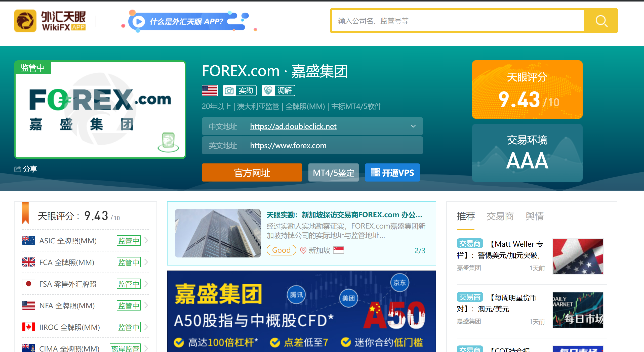Click 离岸监管 status in the CIMA row
This screenshot has width=644, height=352.
pyautogui.click(x=125, y=348)
